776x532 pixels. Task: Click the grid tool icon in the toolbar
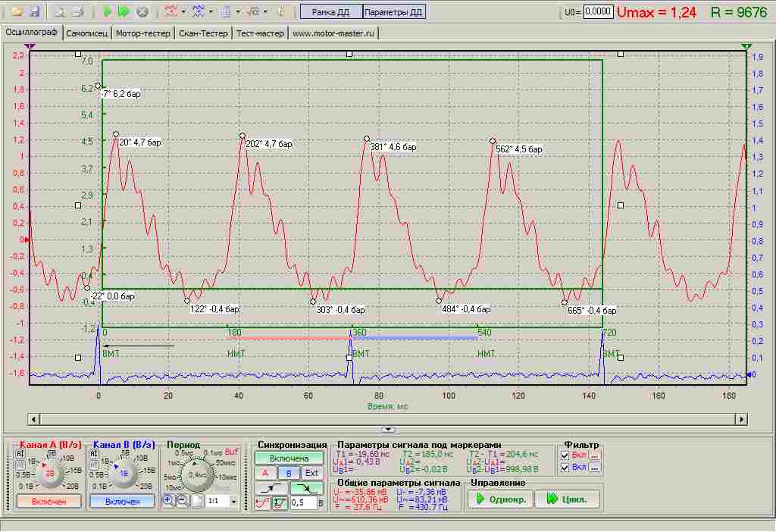coord(226,11)
